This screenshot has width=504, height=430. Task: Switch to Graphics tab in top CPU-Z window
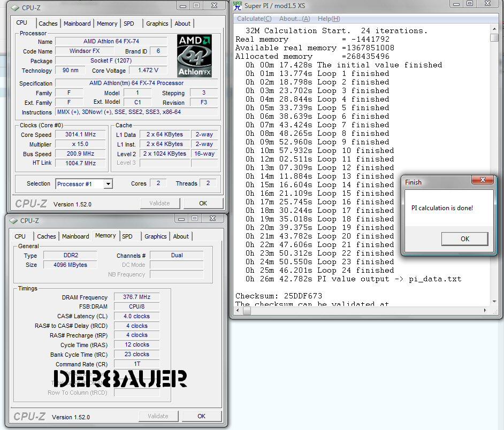point(157,24)
